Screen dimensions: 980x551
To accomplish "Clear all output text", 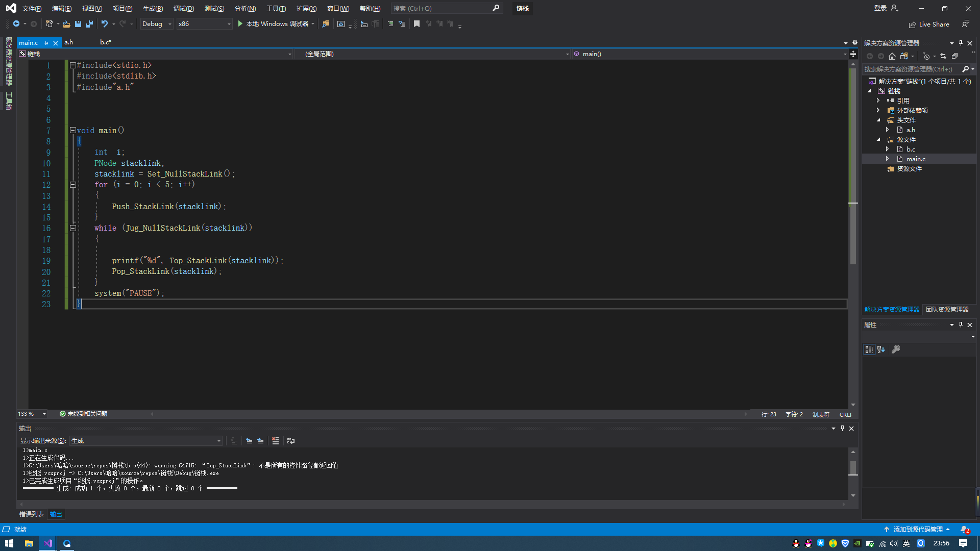I will click(275, 441).
